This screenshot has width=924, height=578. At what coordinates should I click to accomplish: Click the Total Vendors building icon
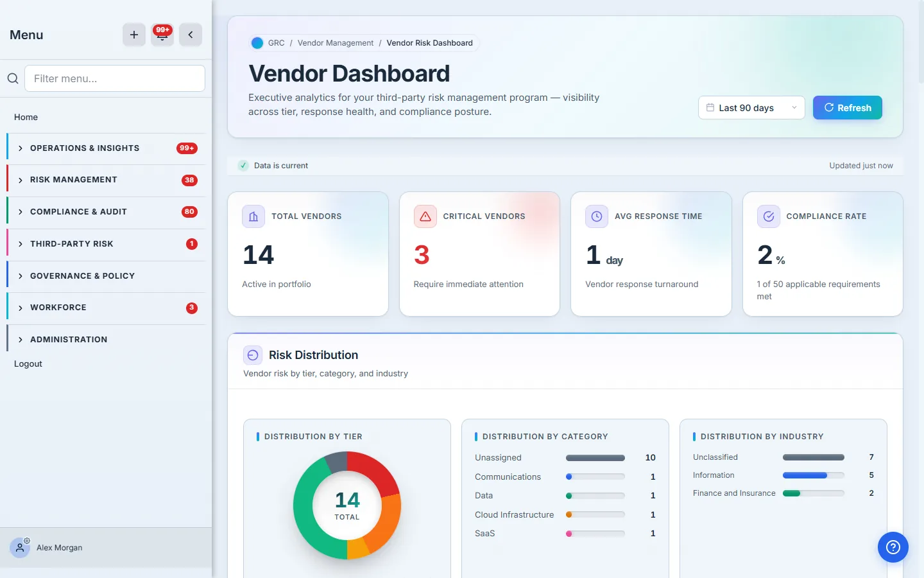(253, 216)
